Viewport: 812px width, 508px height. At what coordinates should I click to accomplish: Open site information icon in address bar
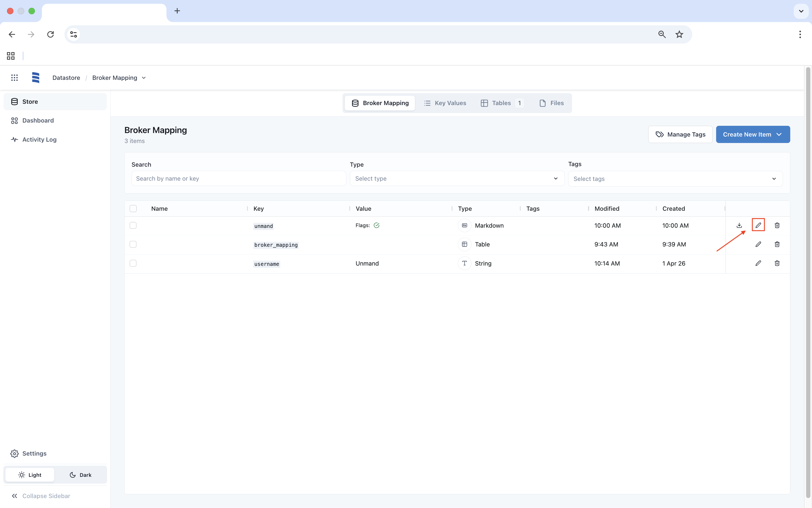[x=74, y=34]
